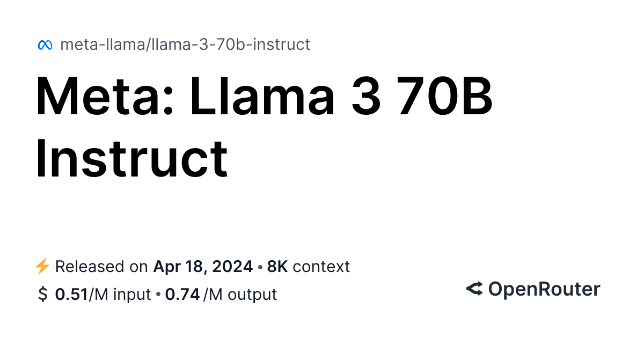Click the word "context" after 8K
The image size is (644, 338).
tap(321, 267)
